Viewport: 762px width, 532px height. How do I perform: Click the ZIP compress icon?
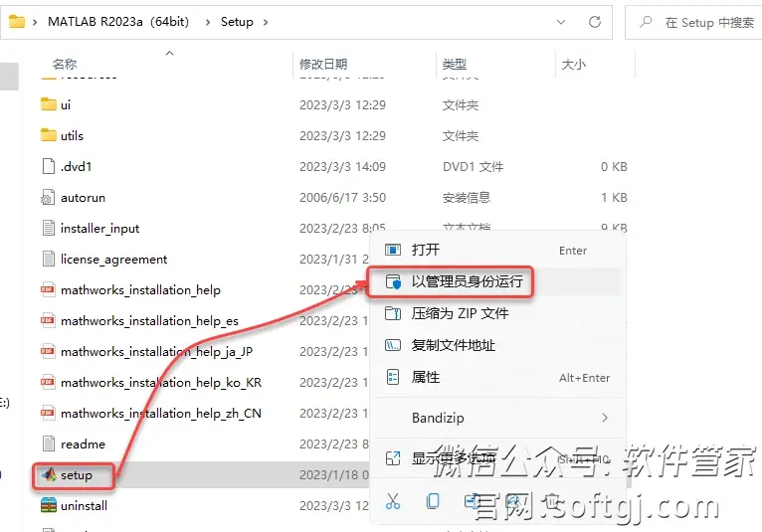[393, 313]
